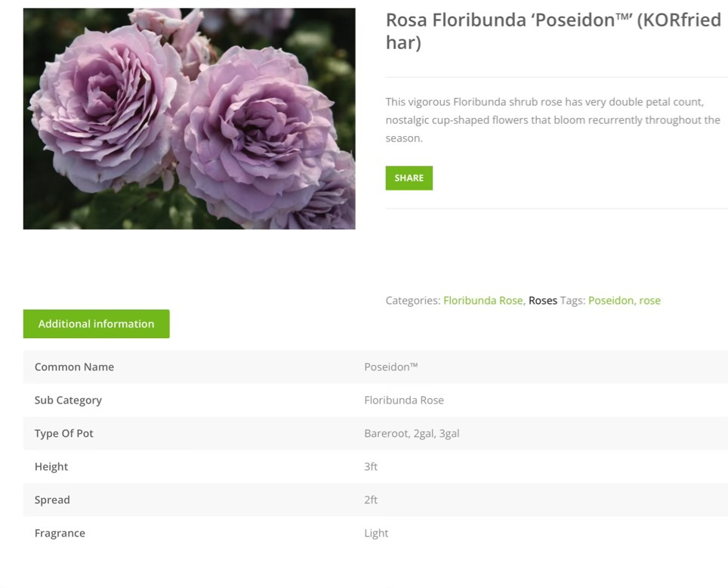Click the 3ft height value
The image size is (728, 588).
[x=371, y=466]
